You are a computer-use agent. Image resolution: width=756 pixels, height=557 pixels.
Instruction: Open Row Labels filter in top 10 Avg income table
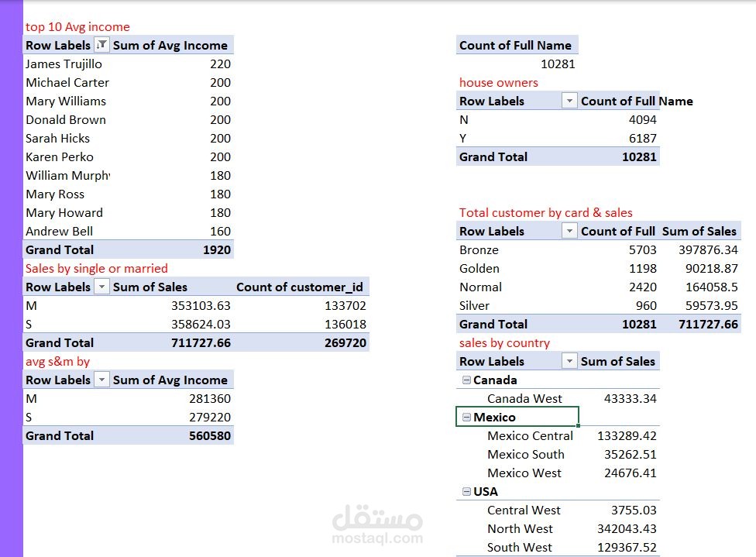tap(101, 45)
